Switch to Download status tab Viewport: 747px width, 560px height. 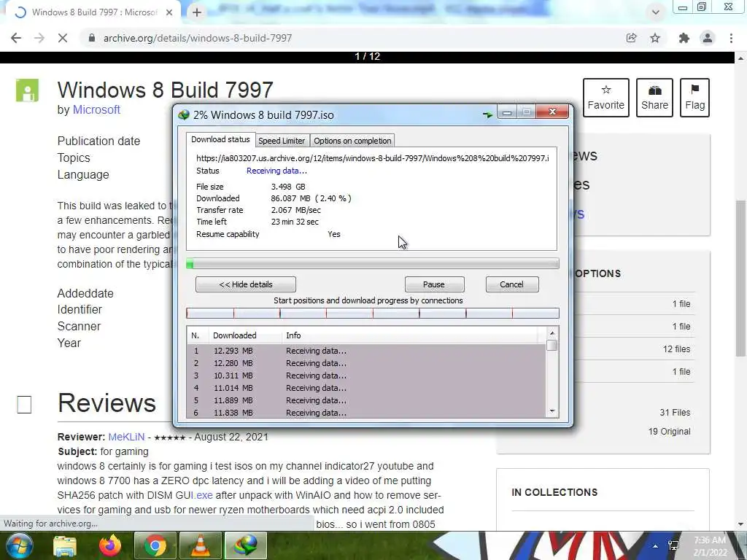click(x=220, y=139)
